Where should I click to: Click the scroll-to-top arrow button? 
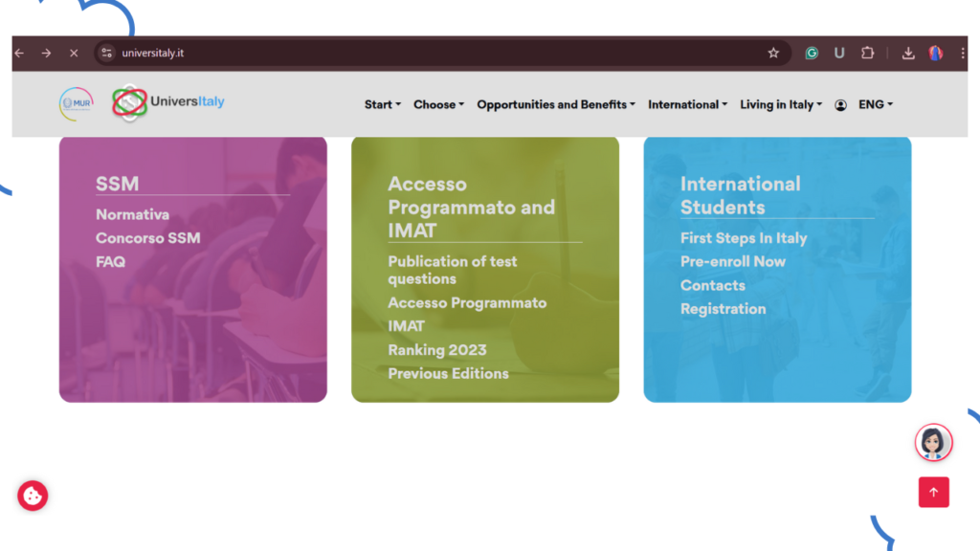point(933,492)
